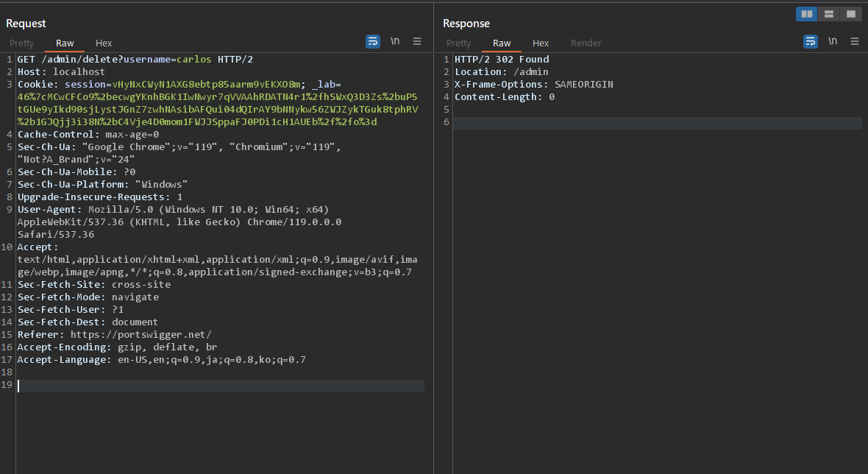Click the GET /admin/delete request line
The height and width of the screenshot is (474, 868).
135,59
